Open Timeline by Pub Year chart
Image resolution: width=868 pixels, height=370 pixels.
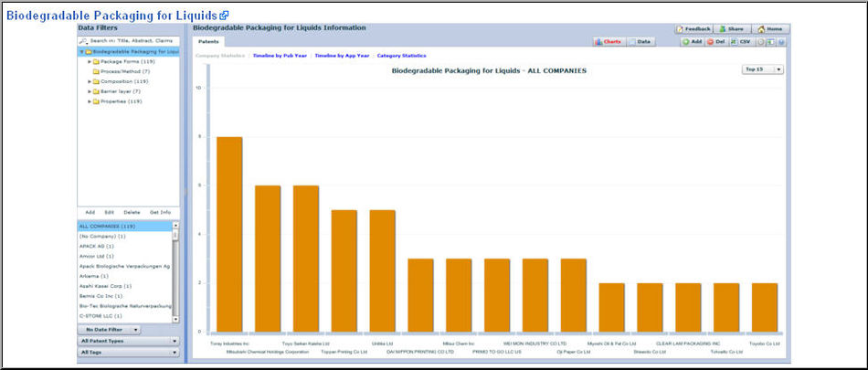[280, 56]
